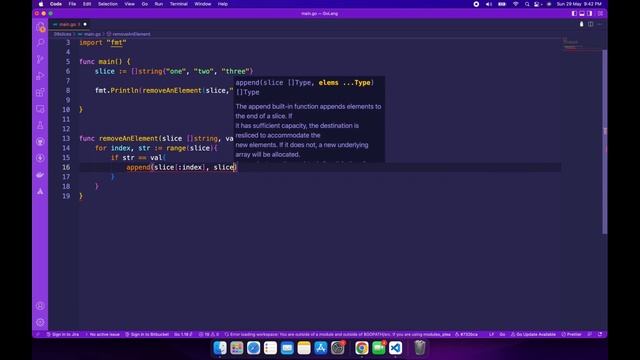Open the Manage gear in activity bar
This screenshot has height=360, width=640.
(x=40, y=322)
